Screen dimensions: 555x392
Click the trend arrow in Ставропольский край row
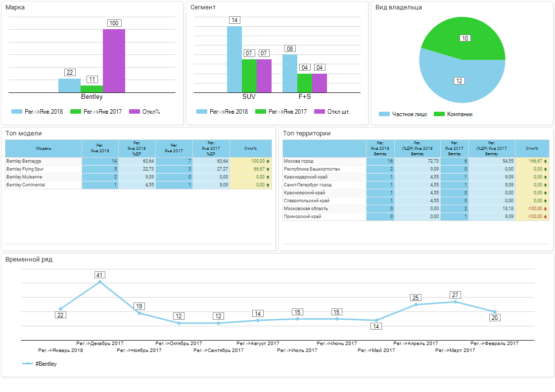546,201
